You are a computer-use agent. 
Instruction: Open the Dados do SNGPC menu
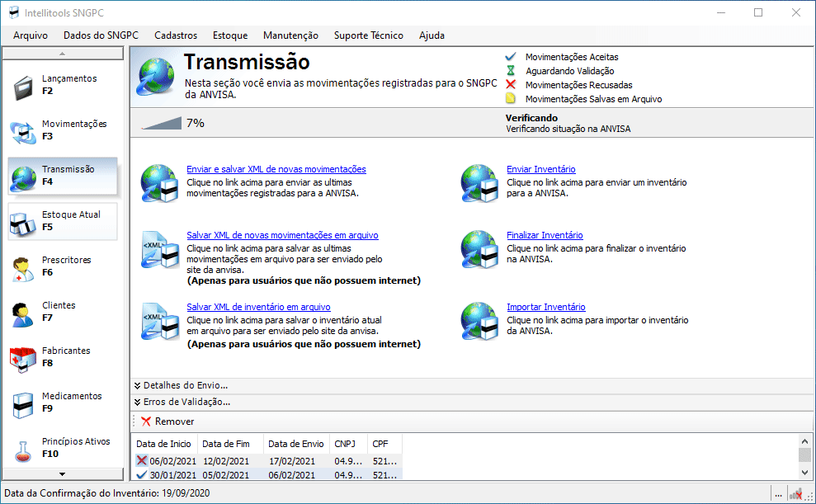[101, 35]
